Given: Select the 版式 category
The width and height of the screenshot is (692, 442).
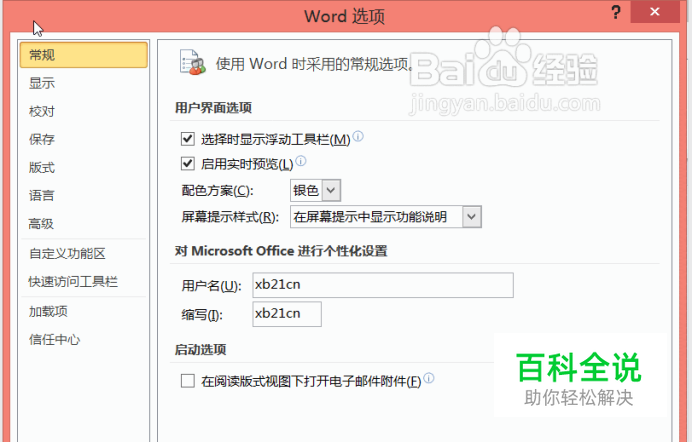Looking at the screenshot, I should [83, 168].
